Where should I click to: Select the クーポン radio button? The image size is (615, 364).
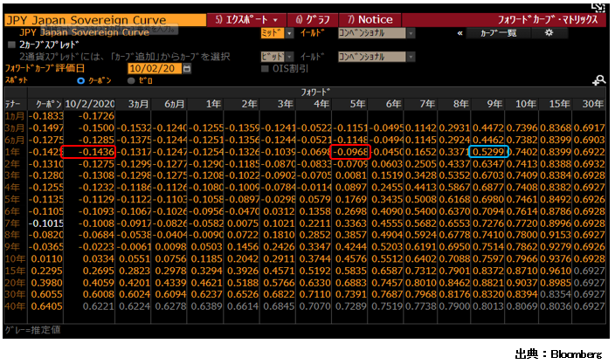pyautogui.click(x=80, y=80)
